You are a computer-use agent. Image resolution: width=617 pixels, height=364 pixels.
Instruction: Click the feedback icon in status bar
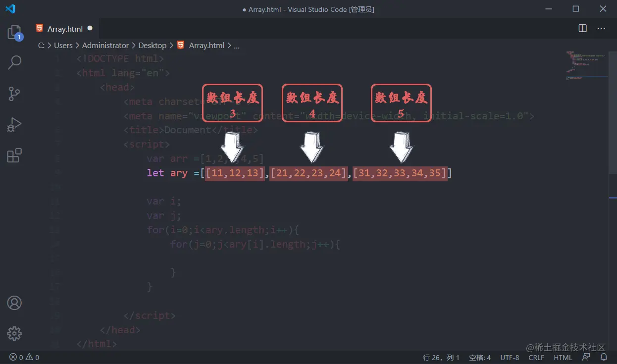point(586,357)
